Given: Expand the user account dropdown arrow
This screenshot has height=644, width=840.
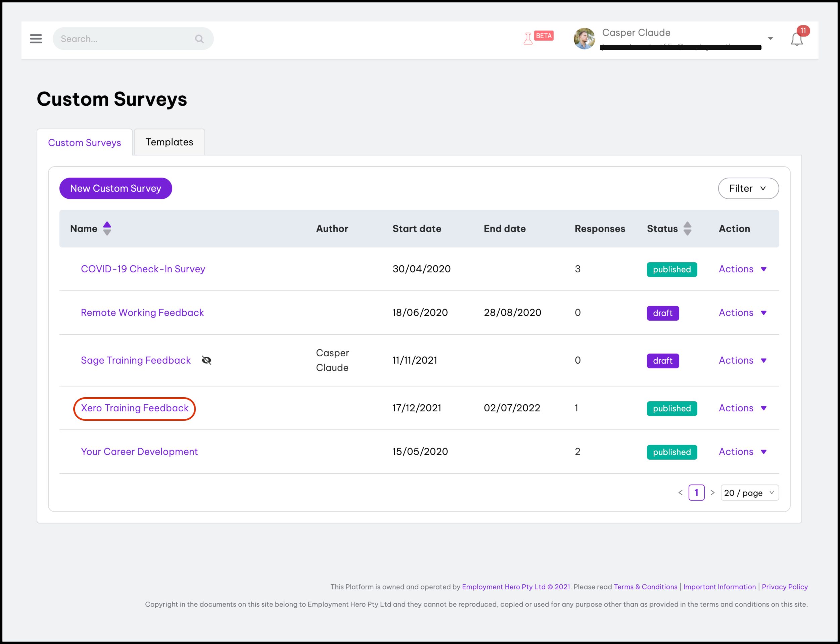Looking at the screenshot, I should (x=770, y=39).
